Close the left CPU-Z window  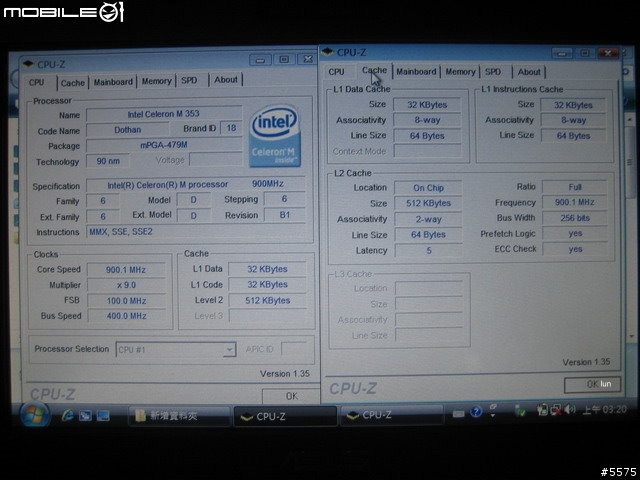pyautogui.click(x=307, y=59)
